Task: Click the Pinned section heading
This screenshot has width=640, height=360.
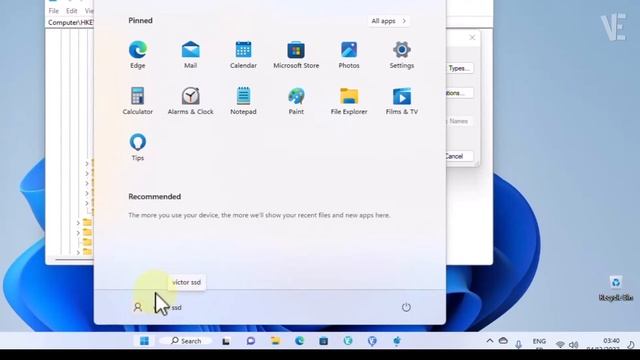Action: (140, 20)
